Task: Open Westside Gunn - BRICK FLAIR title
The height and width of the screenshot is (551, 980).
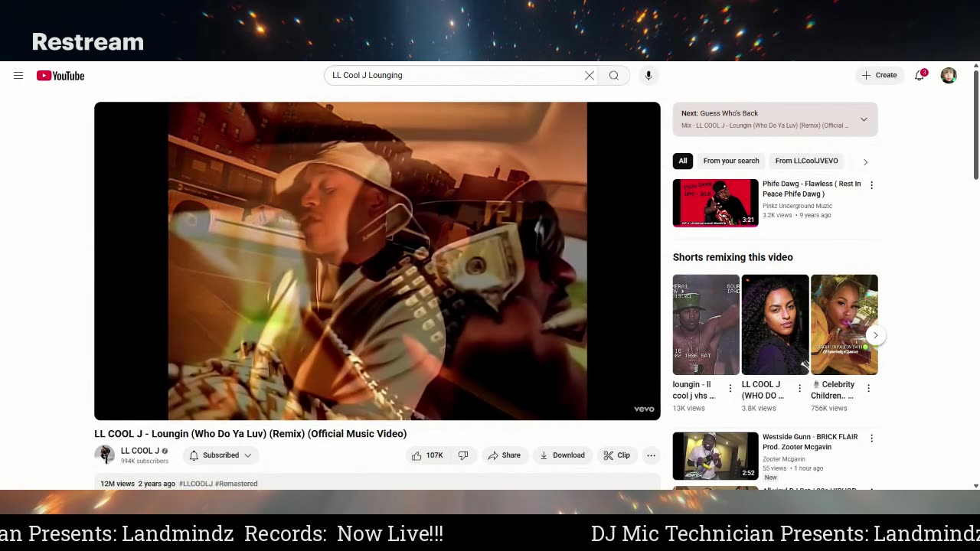Action: point(810,442)
